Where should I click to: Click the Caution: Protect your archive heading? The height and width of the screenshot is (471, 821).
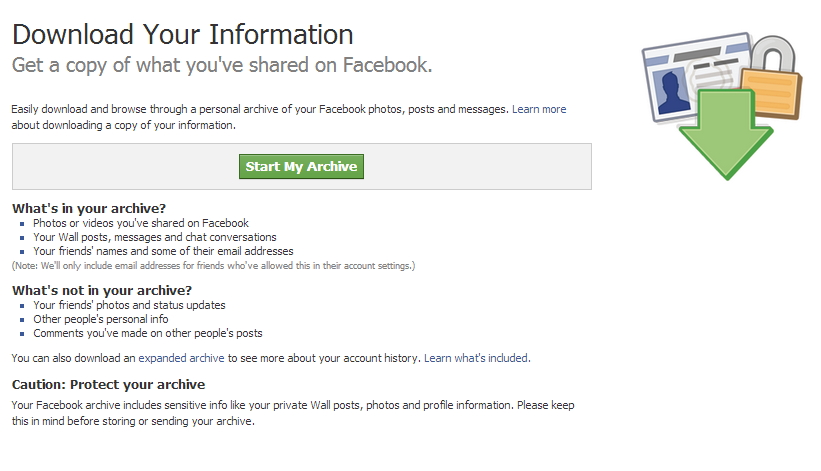108,384
